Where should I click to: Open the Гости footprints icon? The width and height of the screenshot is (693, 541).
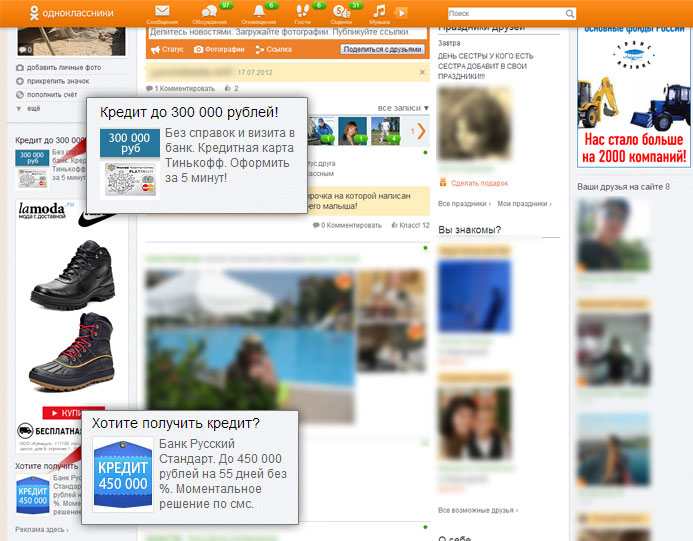[x=303, y=11]
